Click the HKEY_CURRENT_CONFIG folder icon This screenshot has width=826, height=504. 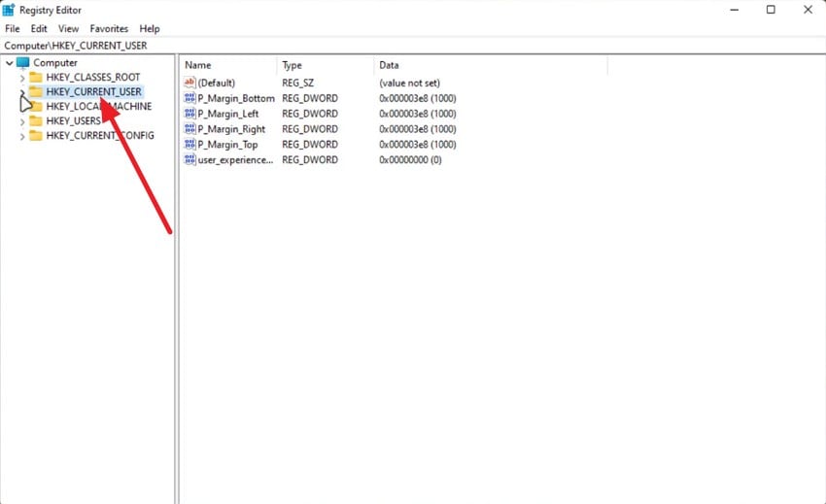(36, 135)
